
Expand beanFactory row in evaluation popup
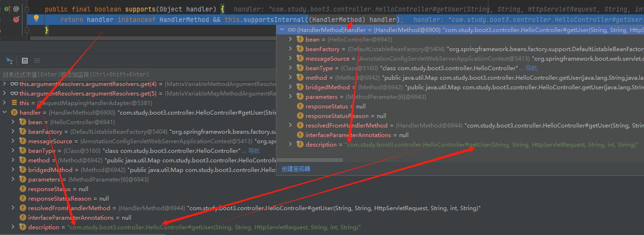point(291,49)
